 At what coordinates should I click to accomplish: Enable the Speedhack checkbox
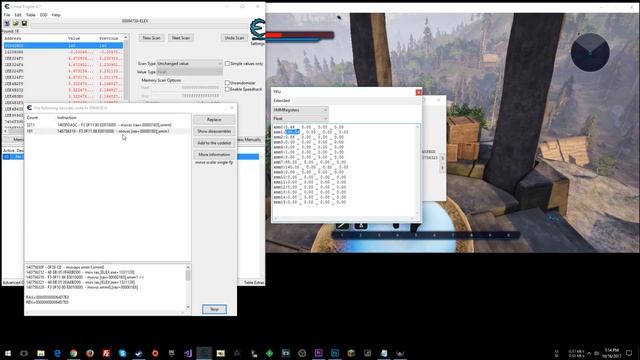click(227, 89)
